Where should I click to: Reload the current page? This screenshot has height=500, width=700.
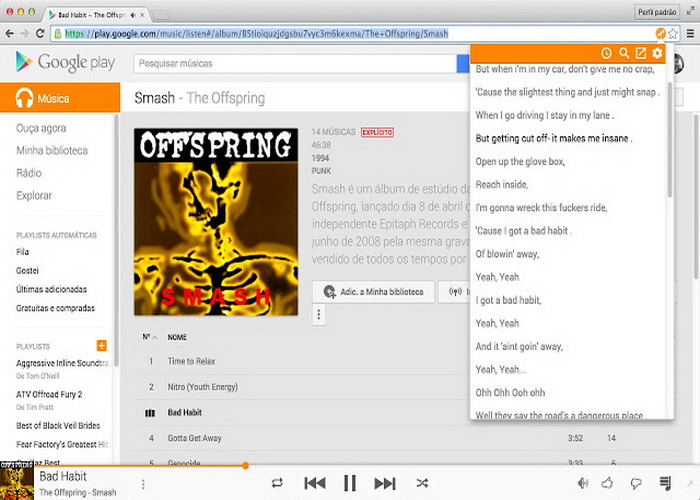[40, 33]
